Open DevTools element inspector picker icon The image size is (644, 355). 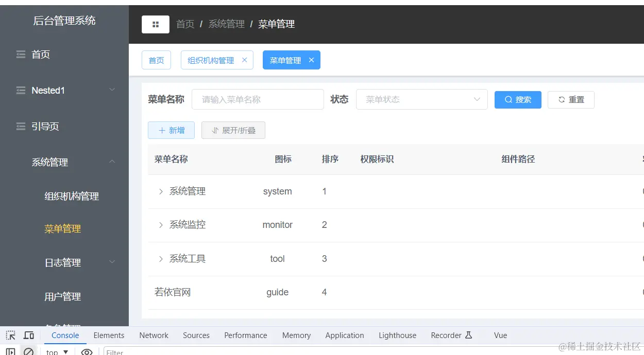pyautogui.click(x=10, y=335)
